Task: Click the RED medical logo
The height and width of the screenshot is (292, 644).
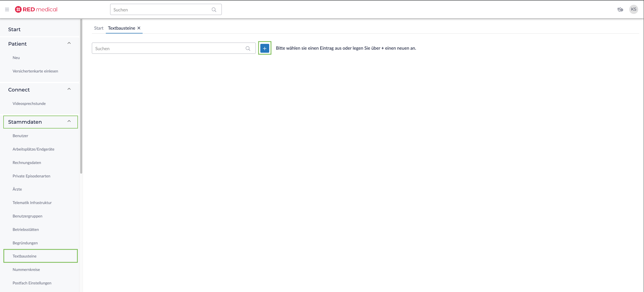Action: [x=36, y=9]
